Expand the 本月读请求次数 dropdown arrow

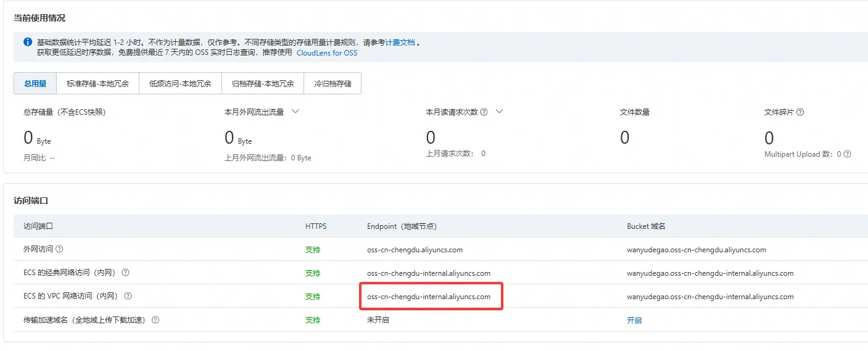[499, 112]
